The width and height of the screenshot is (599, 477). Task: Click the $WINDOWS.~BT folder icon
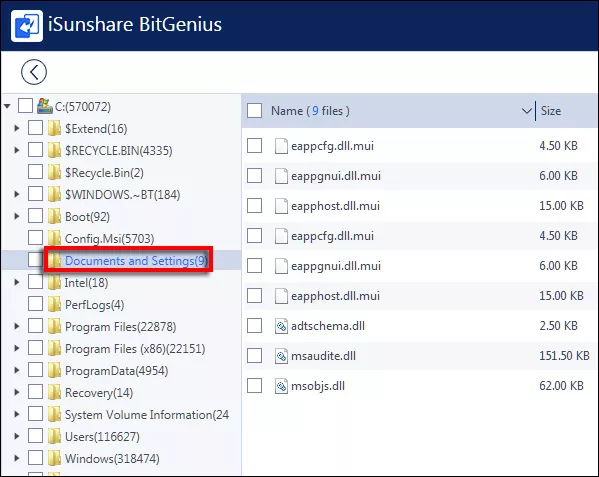coord(54,194)
